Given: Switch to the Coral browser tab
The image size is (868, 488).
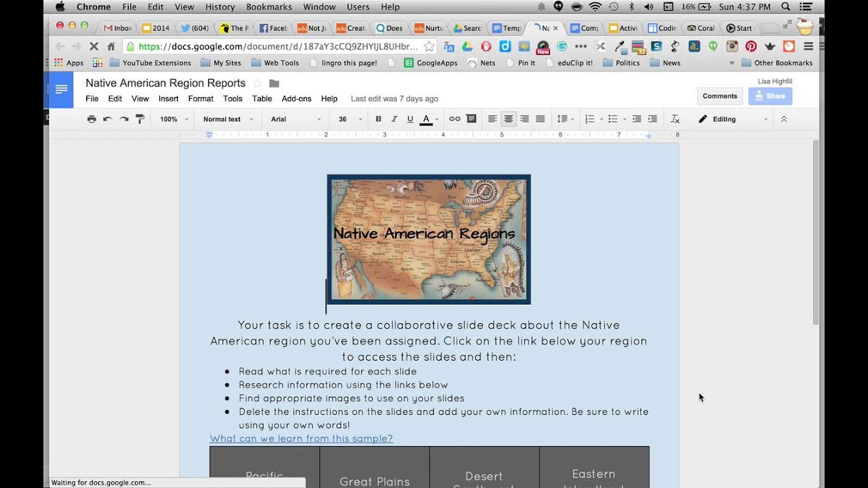Looking at the screenshot, I should (701, 28).
